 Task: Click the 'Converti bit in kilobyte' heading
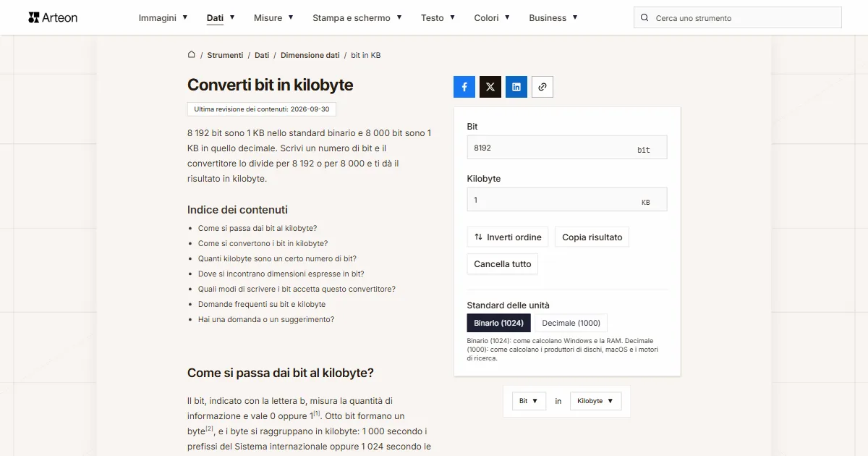click(x=271, y=85)
